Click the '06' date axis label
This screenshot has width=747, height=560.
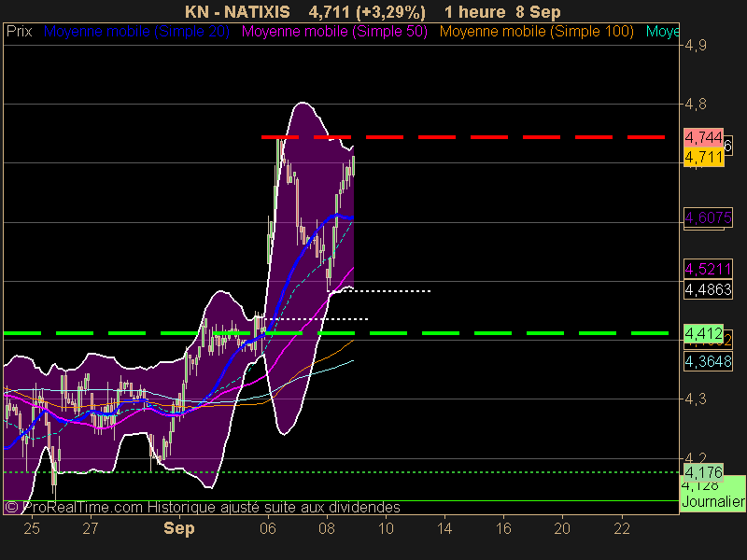pyautogui.click(x=268, y=528)
